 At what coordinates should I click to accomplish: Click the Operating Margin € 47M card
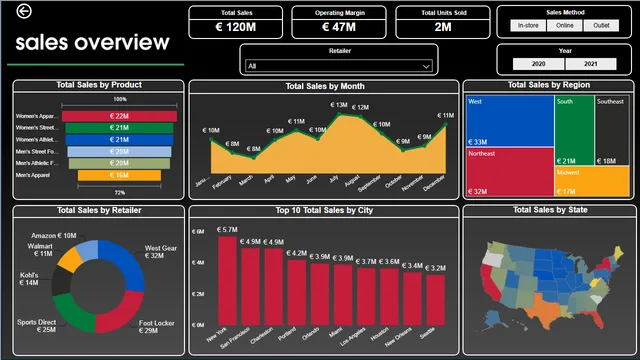click(x=339, y=22)
